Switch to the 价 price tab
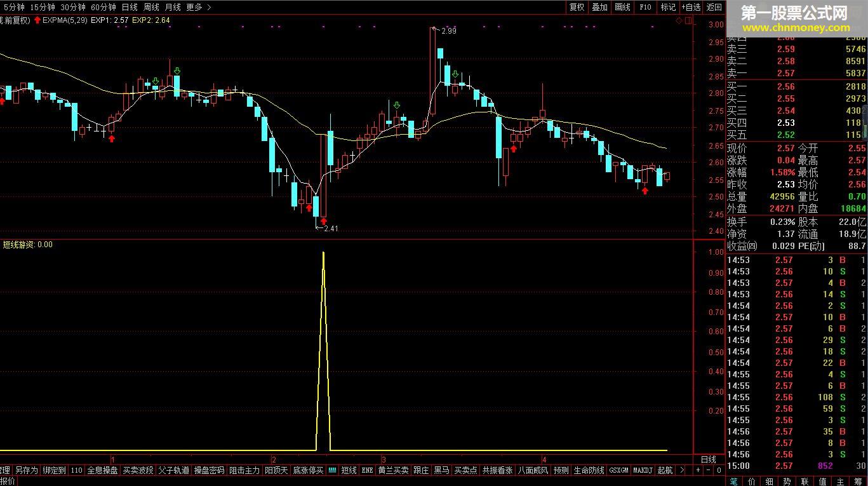 (752, 482)
